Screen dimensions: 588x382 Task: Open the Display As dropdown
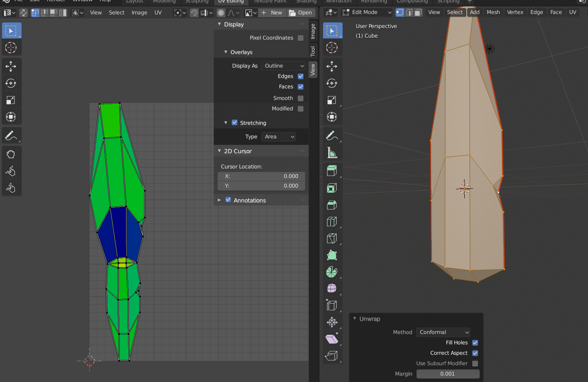(284, 66)
